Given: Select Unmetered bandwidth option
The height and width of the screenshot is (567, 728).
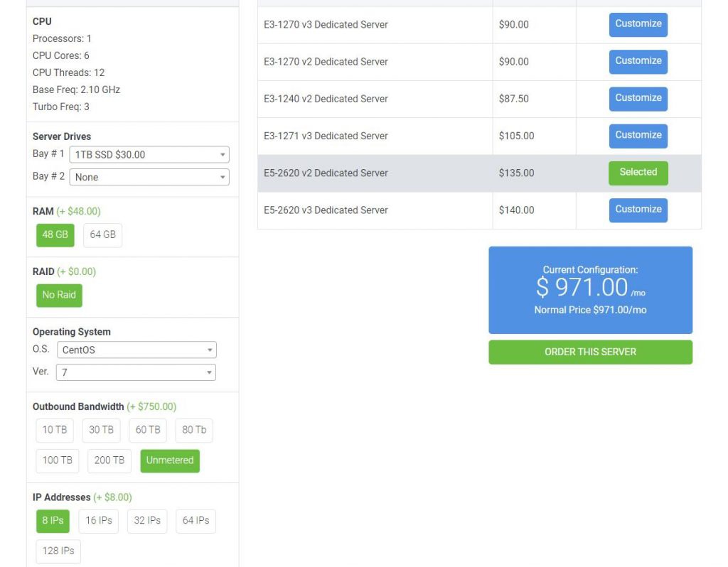Looking at the screenshot, I should click(x=170, y=460).
